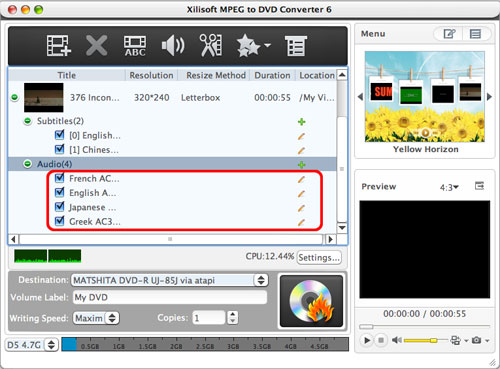Click the edit menu icon in Menu panel

pos(449,34)
